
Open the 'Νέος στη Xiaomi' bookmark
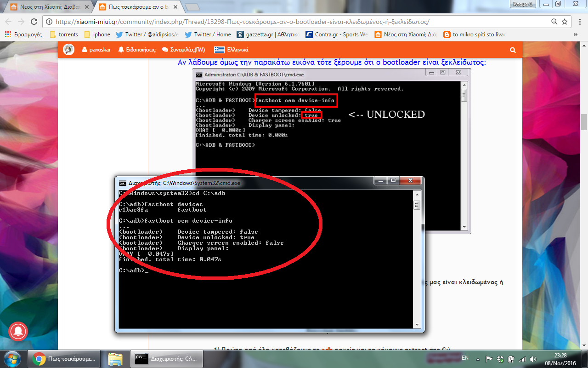point(406,34)
